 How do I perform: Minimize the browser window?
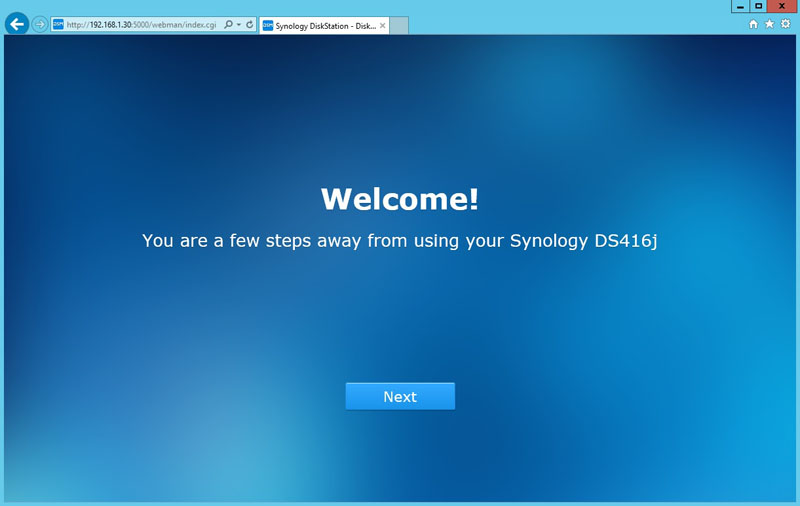coord(740,6)
